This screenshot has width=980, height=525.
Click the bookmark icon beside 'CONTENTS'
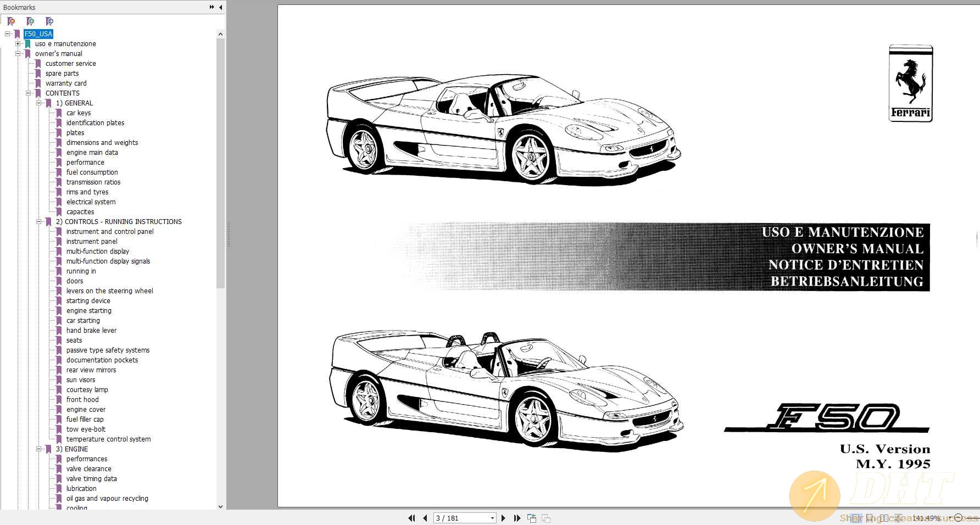pyautogui.click(x=38, y=93)
